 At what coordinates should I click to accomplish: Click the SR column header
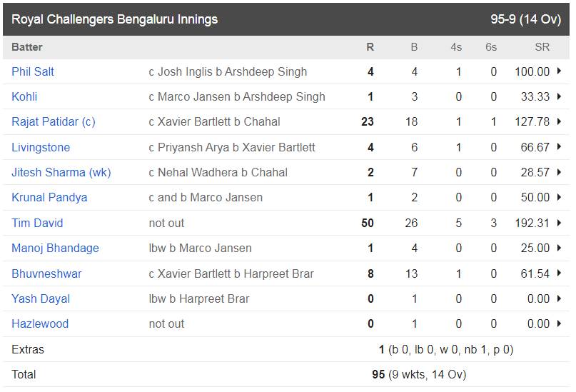click(542, 47)
